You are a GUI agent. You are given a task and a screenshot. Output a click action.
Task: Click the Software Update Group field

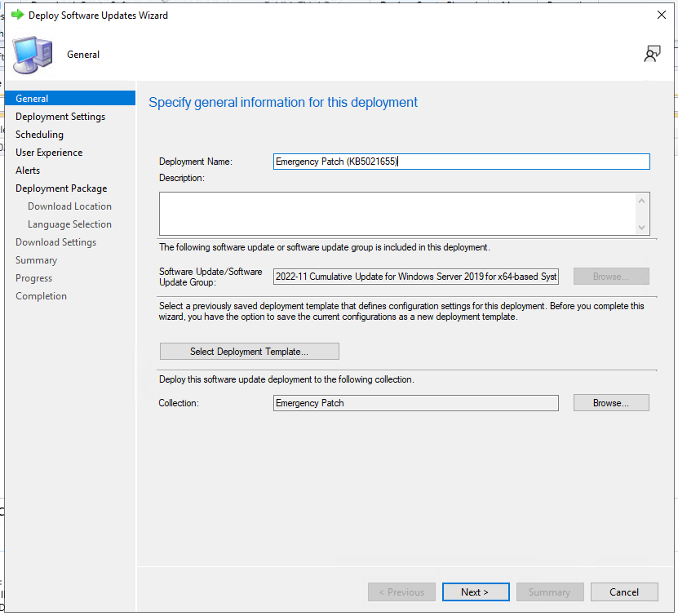416,277
